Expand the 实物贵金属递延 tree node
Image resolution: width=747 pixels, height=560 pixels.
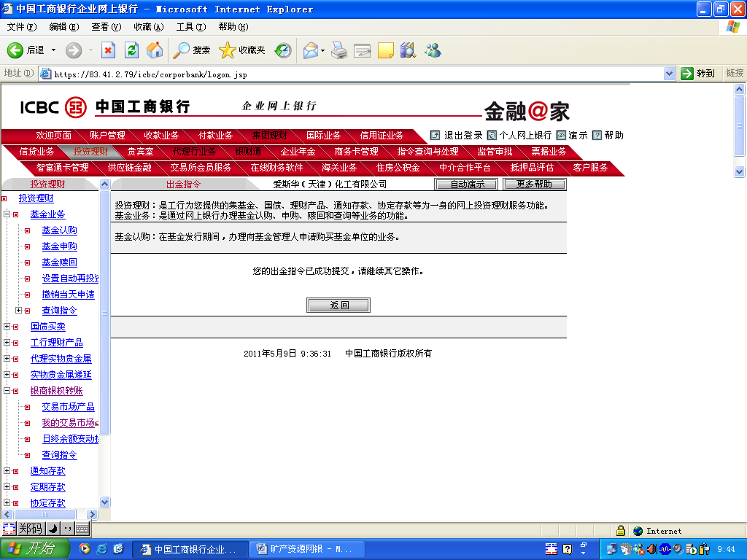click(7, 374)
